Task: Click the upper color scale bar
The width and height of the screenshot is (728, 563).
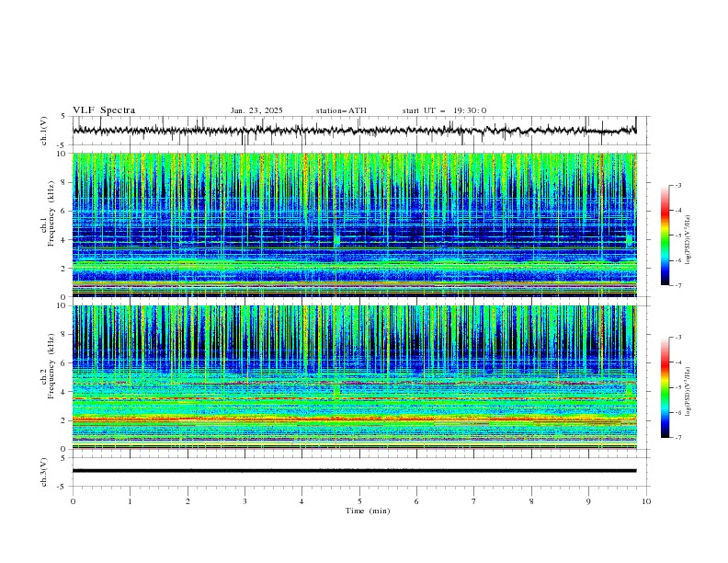Action: click(665, 236)
